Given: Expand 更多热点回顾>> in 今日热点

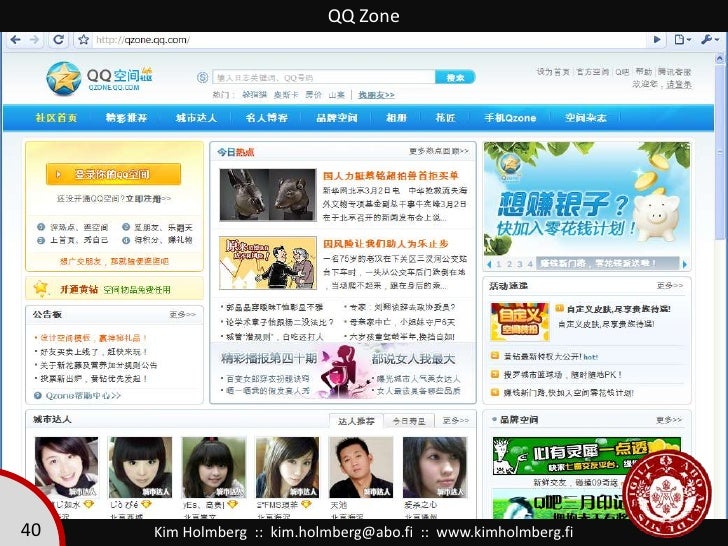Looking at the screenshot, I should click(x=438, y=151).
